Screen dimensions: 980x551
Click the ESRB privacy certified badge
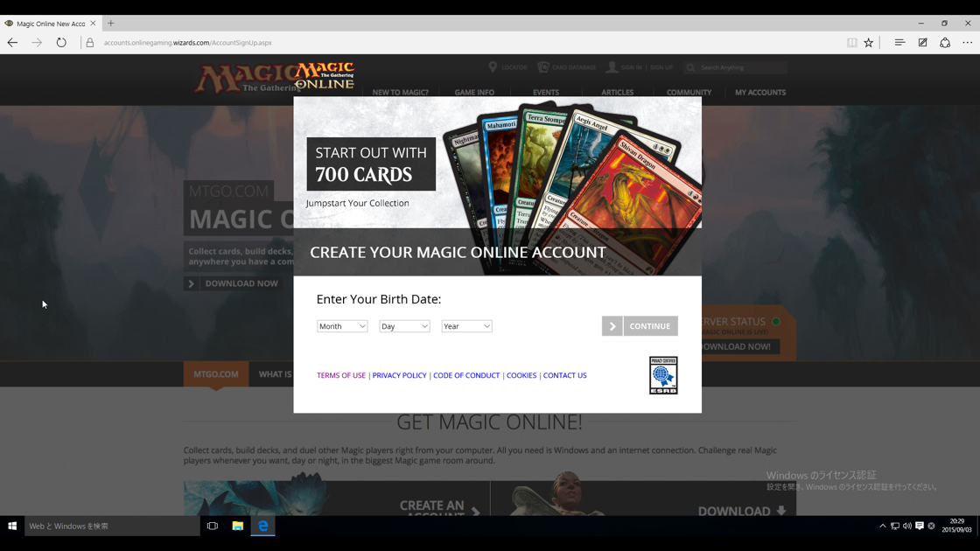click(663, 375)
